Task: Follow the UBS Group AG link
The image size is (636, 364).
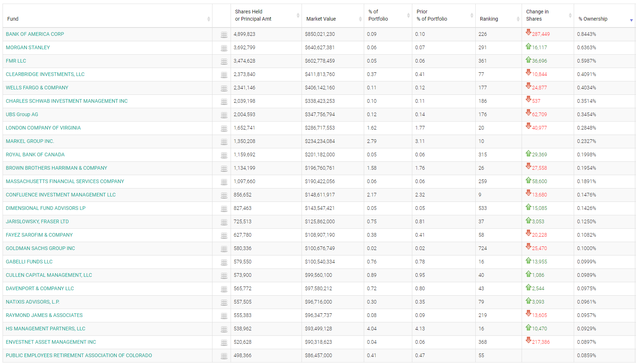Action: [22, 114]
